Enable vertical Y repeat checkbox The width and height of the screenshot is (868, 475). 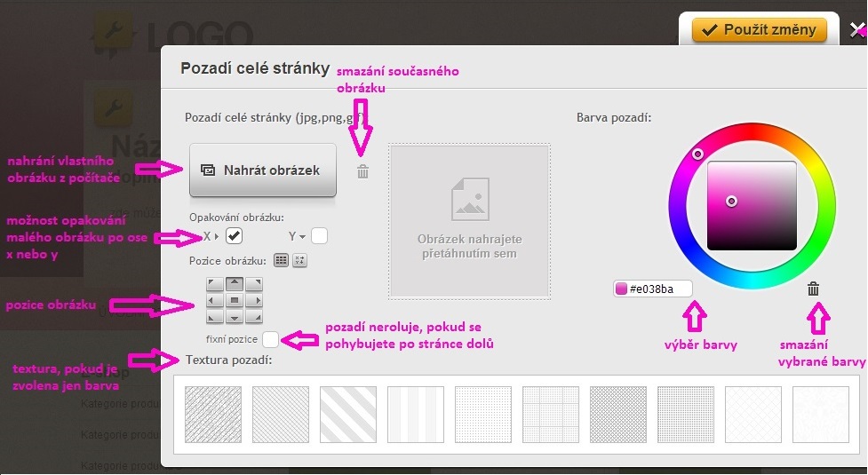point(320,236)
